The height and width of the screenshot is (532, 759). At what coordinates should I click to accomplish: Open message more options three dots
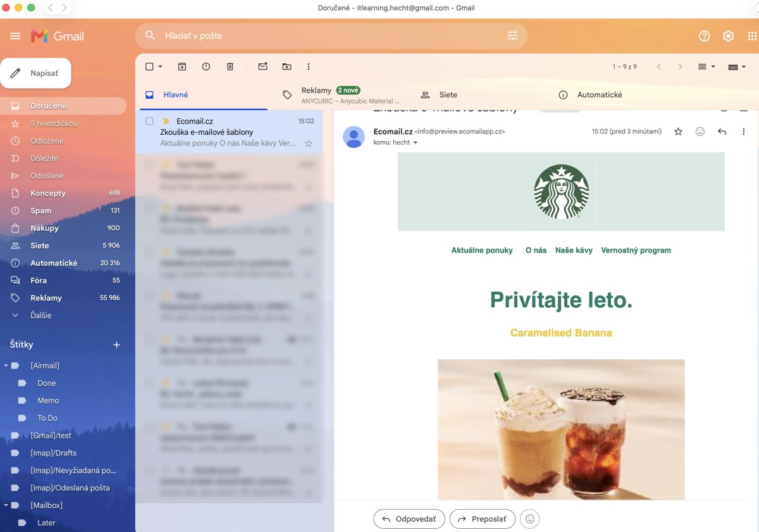[743, 132]
